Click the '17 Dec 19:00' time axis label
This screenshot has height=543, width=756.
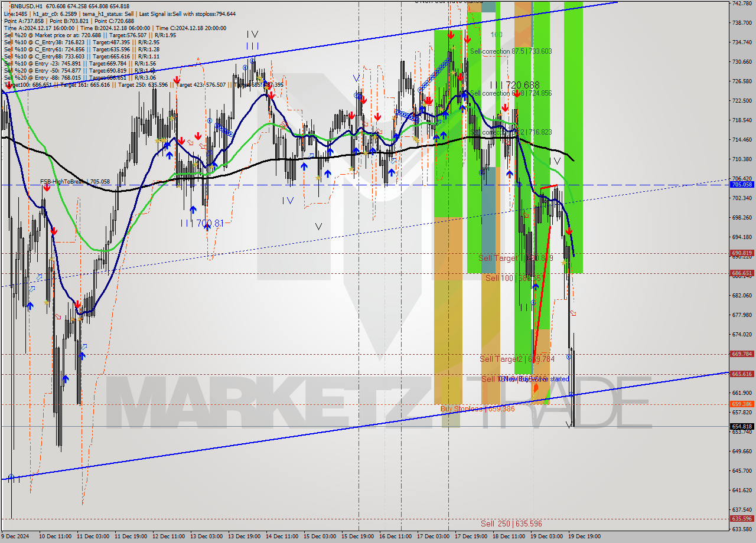(x=471, y=537)
